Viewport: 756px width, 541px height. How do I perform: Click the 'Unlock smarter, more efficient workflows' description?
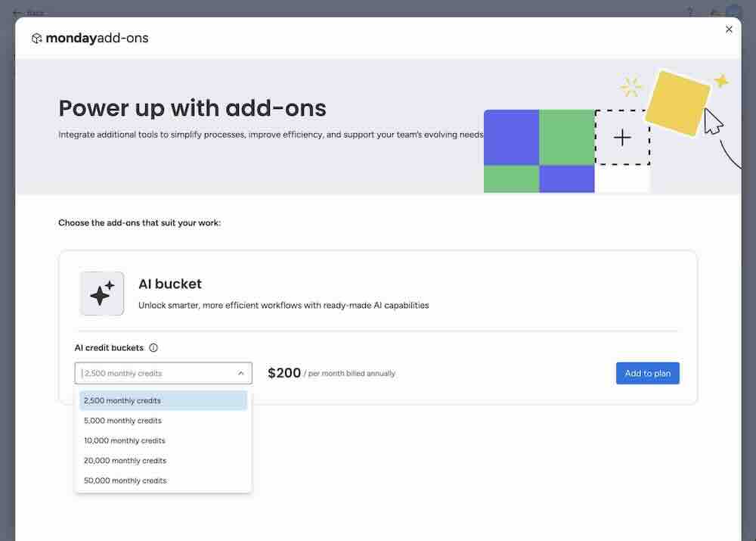(283, 306)
